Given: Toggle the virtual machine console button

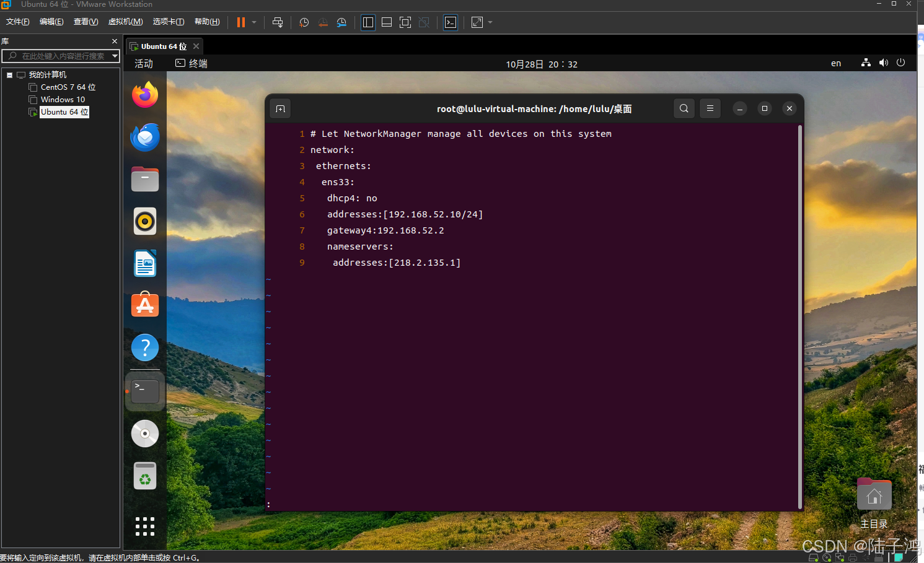Looking at the screenshot, I should tap(451, 22).
